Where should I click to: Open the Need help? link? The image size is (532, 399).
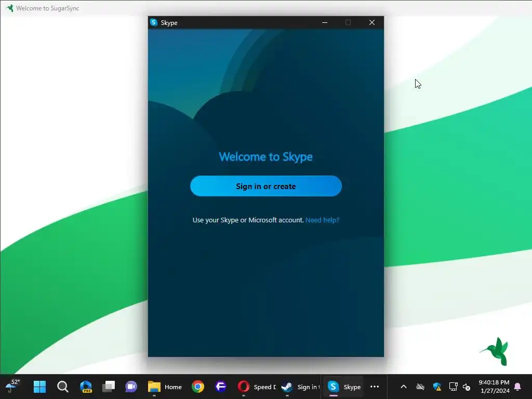tap(322, 220)
